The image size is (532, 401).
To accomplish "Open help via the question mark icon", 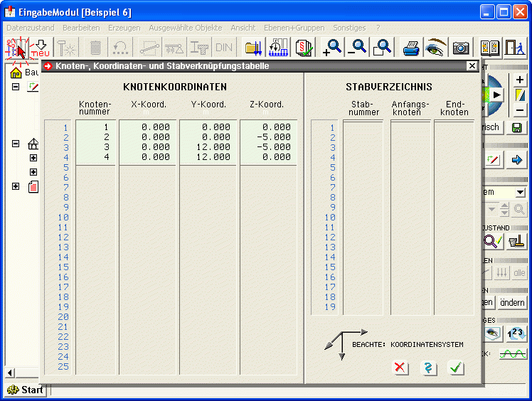I will pos(428,368).
